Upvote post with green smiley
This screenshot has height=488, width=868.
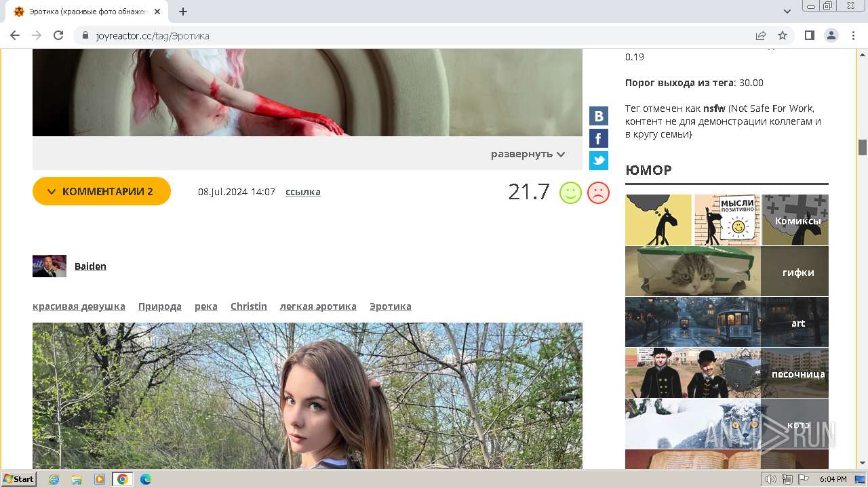(x=570, y=192)
